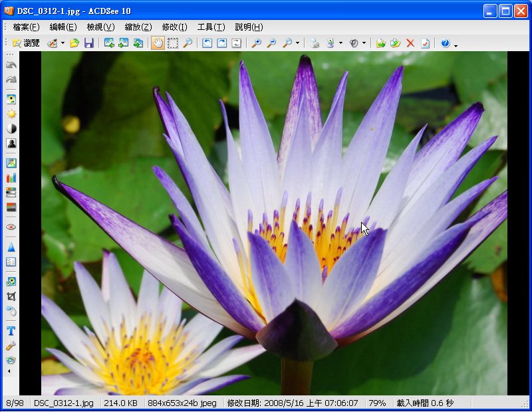Toggle the magnifier zoom tool mode

pos(188,43)
